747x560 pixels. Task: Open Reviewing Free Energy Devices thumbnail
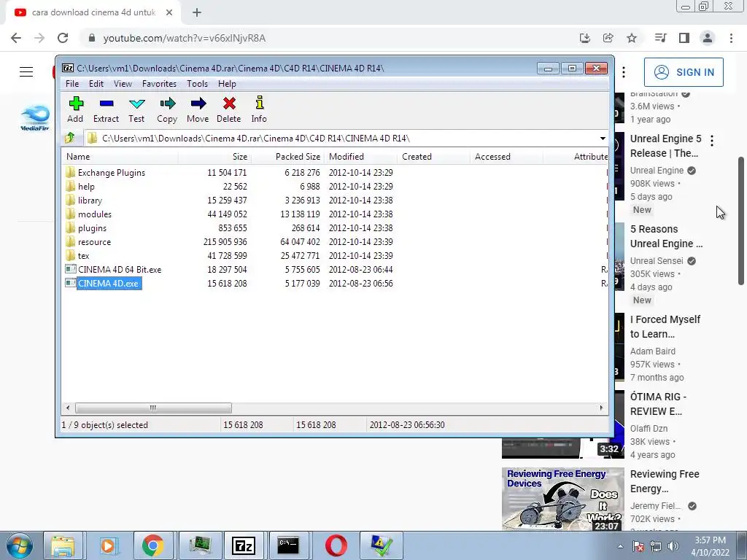tap(562, 499)
